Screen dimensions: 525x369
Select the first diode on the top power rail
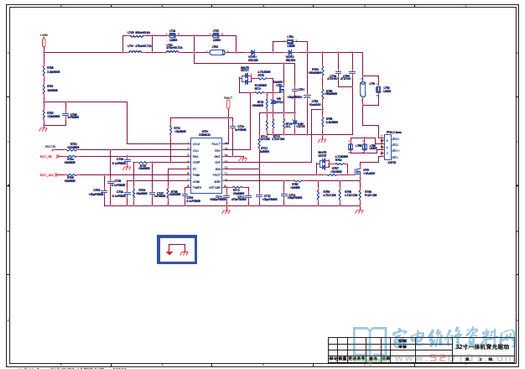(x=253, y=53)
